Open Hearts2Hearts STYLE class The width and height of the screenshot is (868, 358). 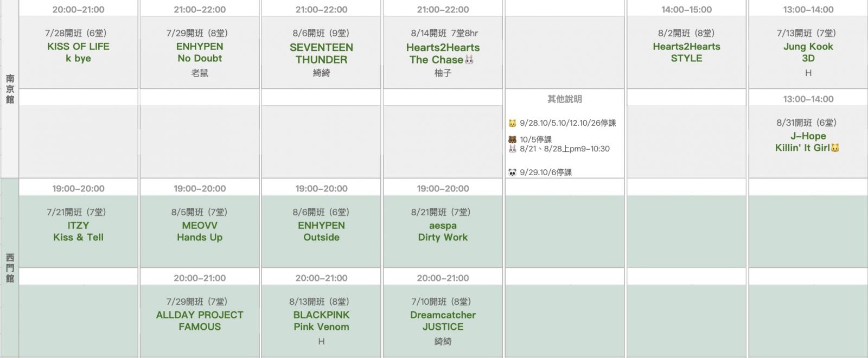pyautogui.click(x=686, y=52)
